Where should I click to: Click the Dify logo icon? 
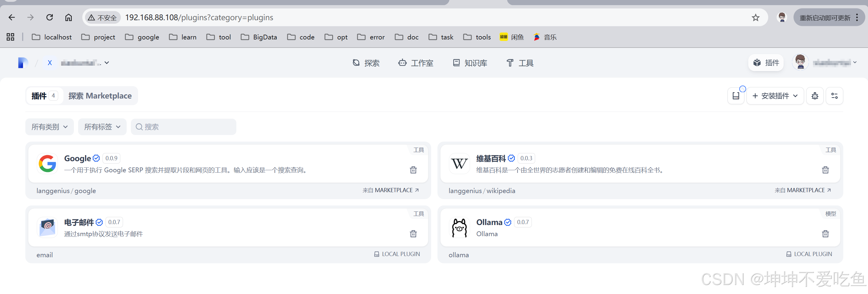23,63
